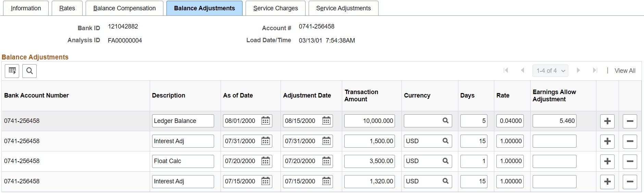Edit the 1,320.00 transaction amount field
Viewport: 644px width, 194px height.
(x=370, y=181)
